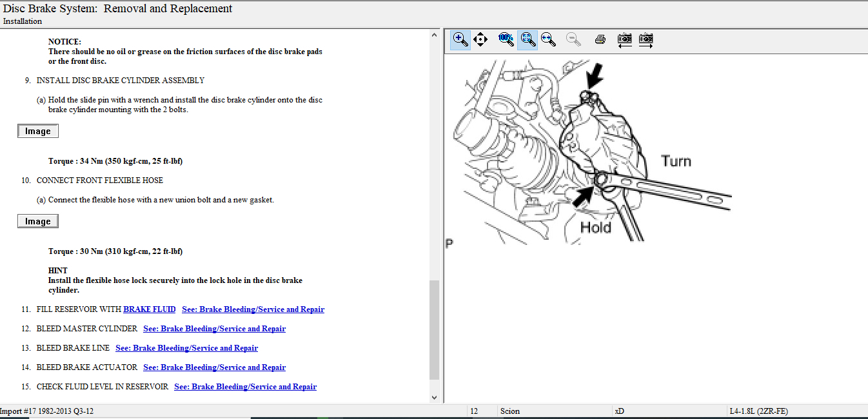The image size is (868, 419).
Task: Click Brake Bleeding link for Bleed Brake Line
Action: pyautogui.click(x=186, y=348)
